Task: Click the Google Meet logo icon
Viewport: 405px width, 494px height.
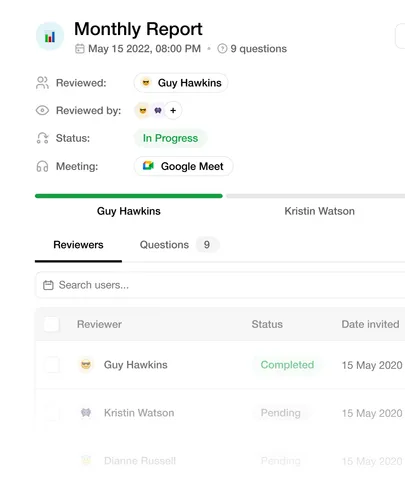Action: pyautogui.click(x=148, y=166)
